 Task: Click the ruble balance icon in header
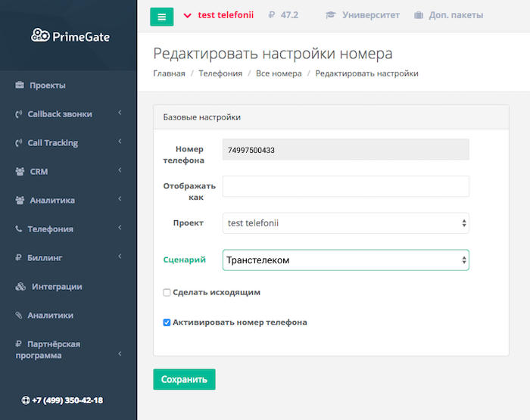click(272, 15)
